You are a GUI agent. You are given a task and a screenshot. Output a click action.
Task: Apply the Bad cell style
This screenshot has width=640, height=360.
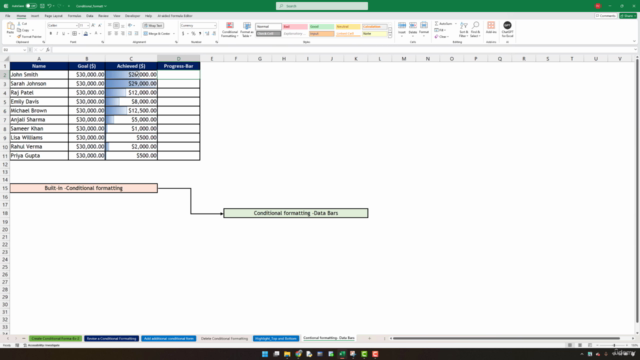tap(295, 27)
